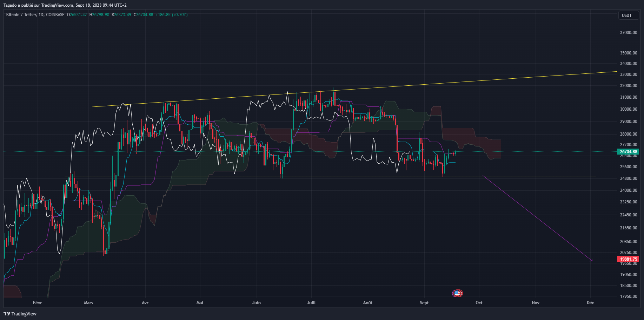The height and width of the screenshot is (320, 644).
Task: Click the high value 26798.90 in legend
Action: pos(99,15)
